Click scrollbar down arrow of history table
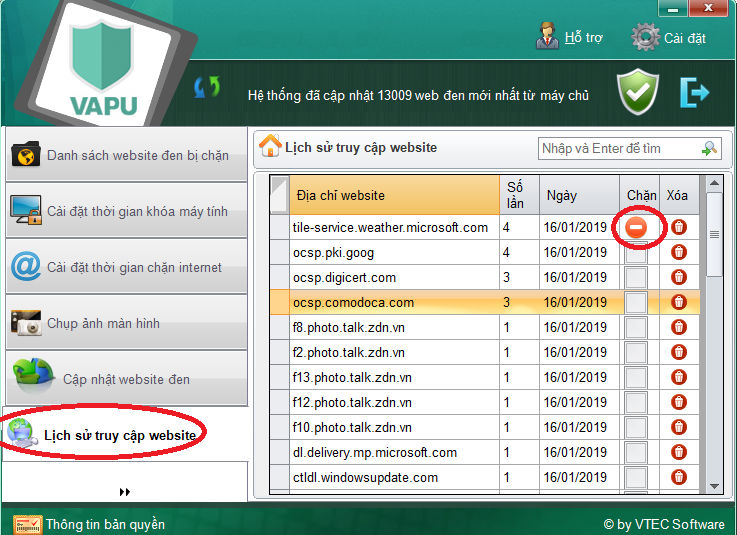The image size is (737, 535). (x=714, y=487)
